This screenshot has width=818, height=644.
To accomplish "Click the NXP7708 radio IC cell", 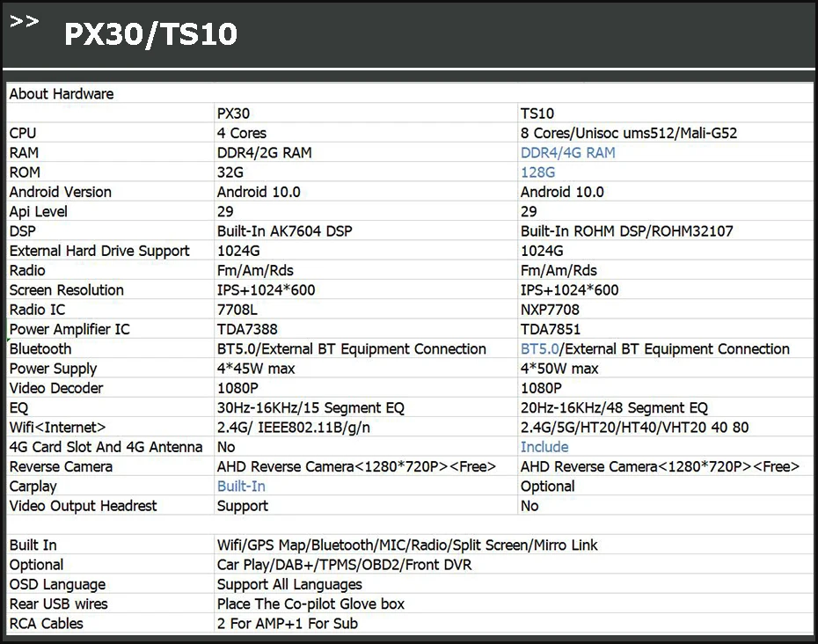I will coord(550,310).
